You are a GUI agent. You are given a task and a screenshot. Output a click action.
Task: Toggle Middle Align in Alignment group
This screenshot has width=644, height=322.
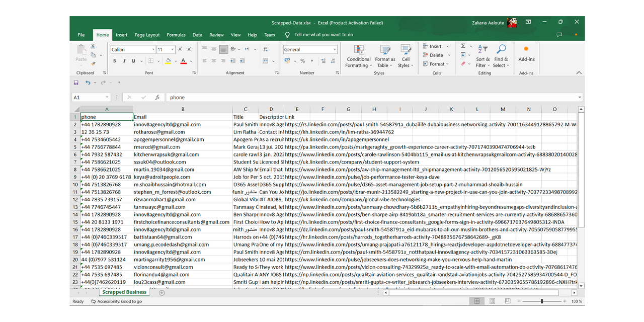click(x=214, y=49)
